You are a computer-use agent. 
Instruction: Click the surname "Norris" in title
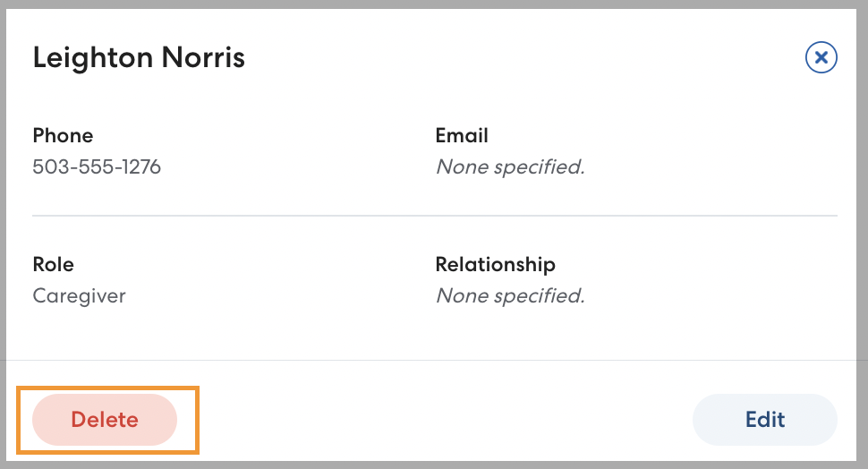203,58
